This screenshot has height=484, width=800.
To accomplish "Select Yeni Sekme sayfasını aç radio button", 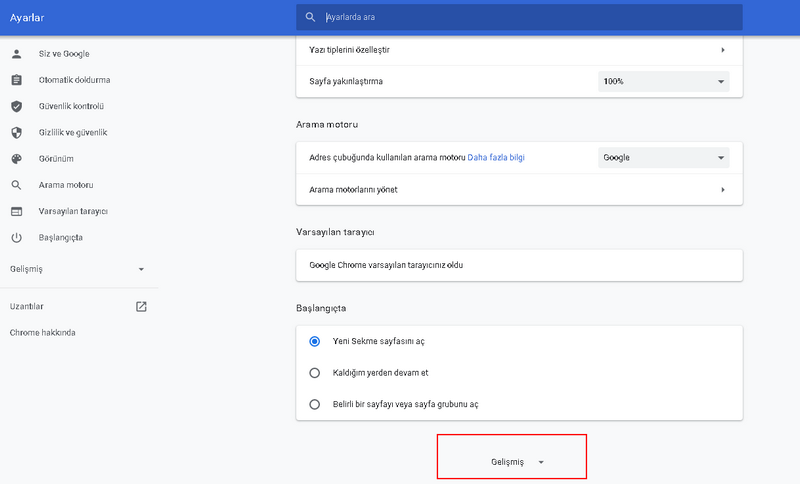I will [x=314, y=341].
